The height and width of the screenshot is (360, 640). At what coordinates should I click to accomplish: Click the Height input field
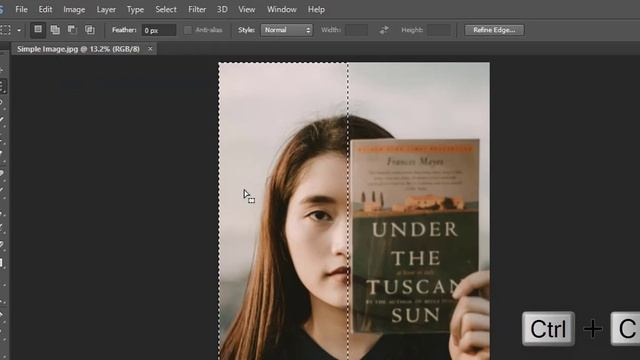(439, 30)
